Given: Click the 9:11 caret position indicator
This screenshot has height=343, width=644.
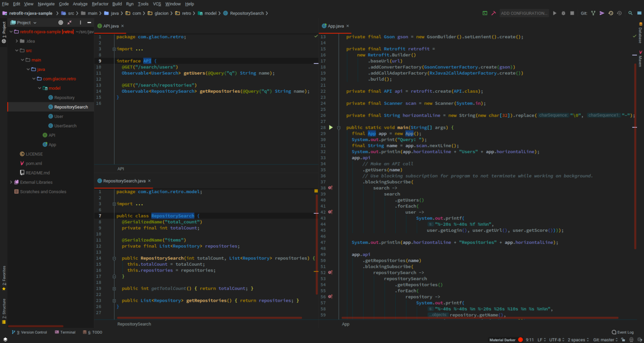Looking at the screenshot, I should point(530,340).
